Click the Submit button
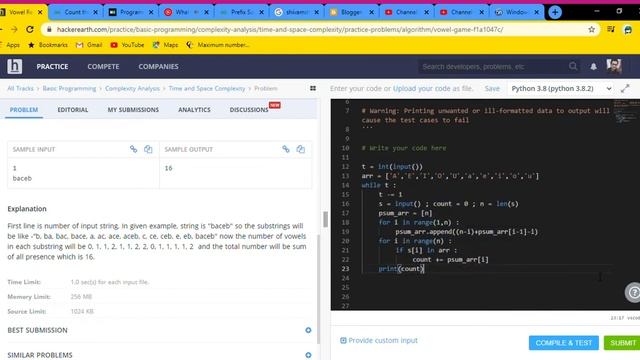 [622, 343]
